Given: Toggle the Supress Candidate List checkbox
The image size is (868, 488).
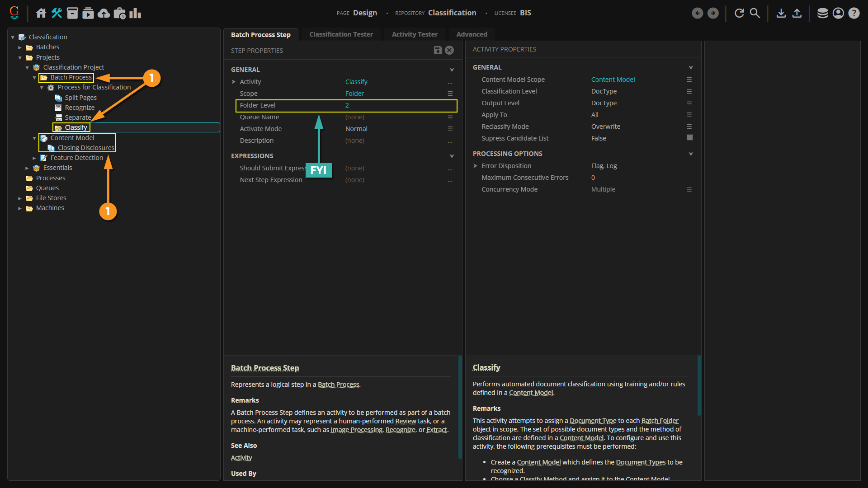Looking at the screenshot, I should (689, 138).
